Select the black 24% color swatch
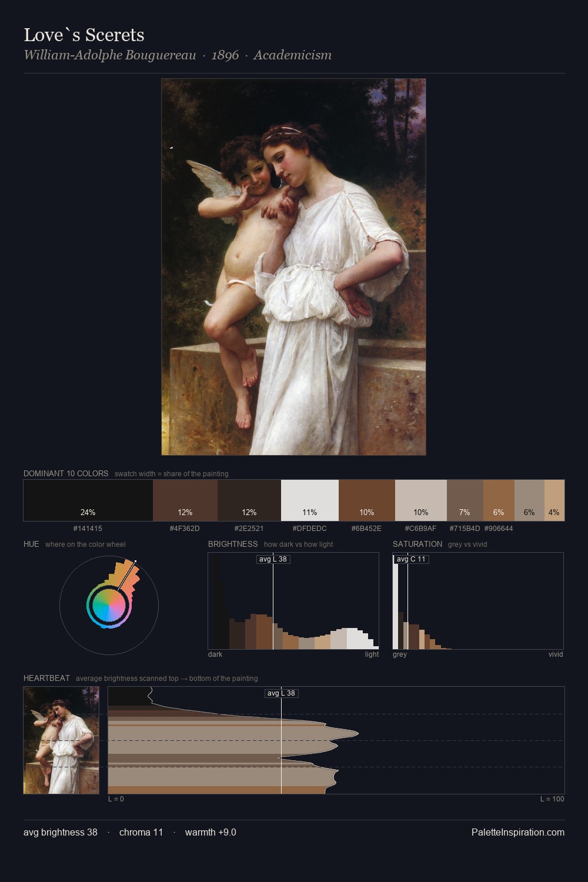The image size is (588, 882). pyautogui.click(x=88, y=500)
